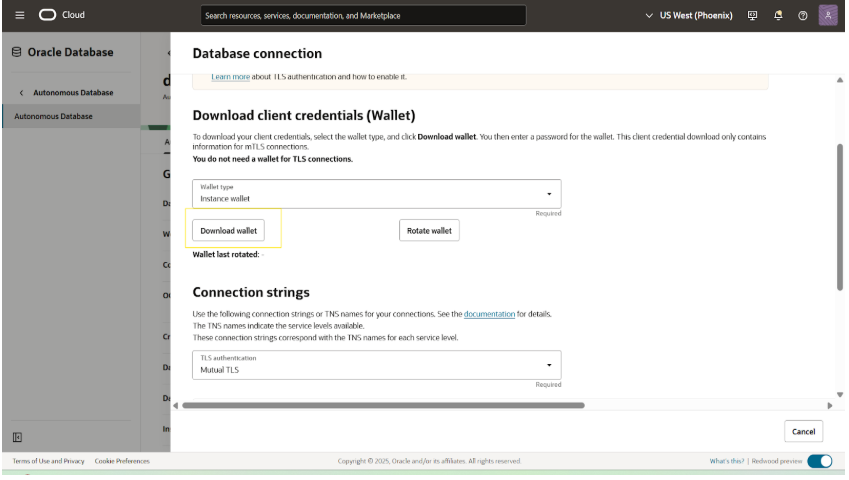Click the horizontal scrollbar in the panel
This screenshot has height=480, width=849.
(382, 405)
